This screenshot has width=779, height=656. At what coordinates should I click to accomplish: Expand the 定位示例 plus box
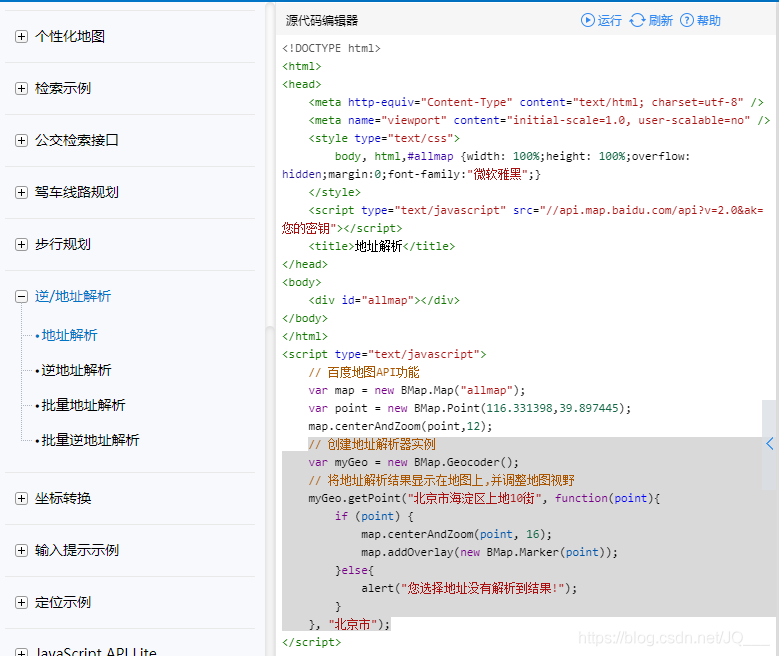tap(21, 603)
